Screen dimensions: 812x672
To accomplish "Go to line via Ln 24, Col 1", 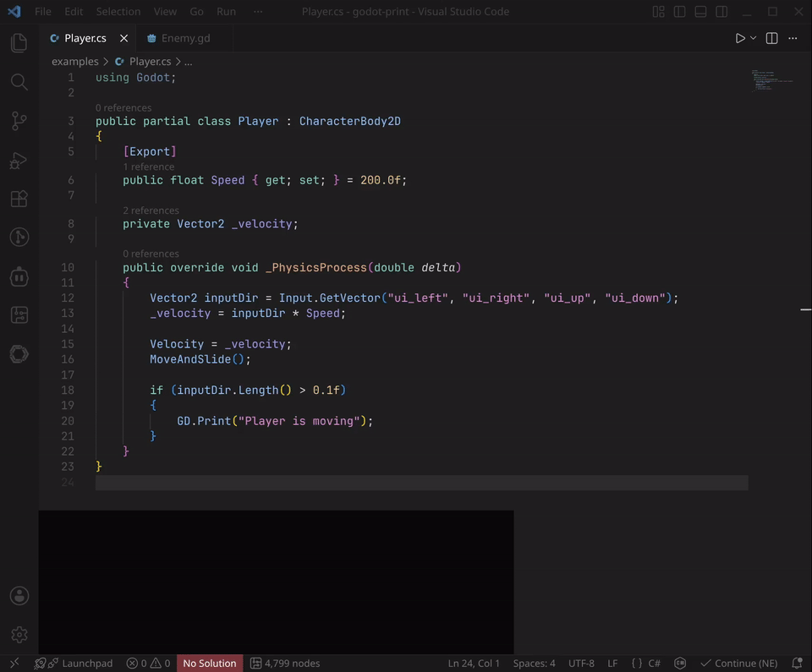I will click(474, 664).
